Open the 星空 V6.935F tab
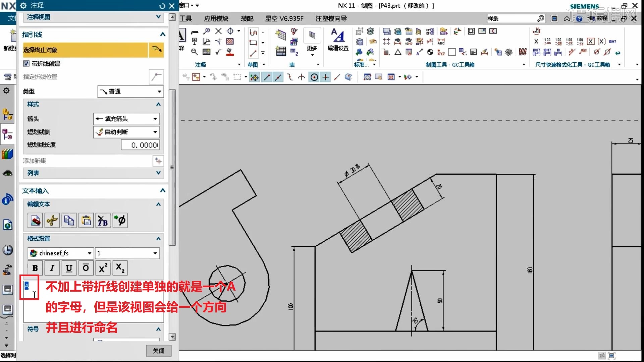Viewport: 644px width, 362px height. click(x=284, y=18)
